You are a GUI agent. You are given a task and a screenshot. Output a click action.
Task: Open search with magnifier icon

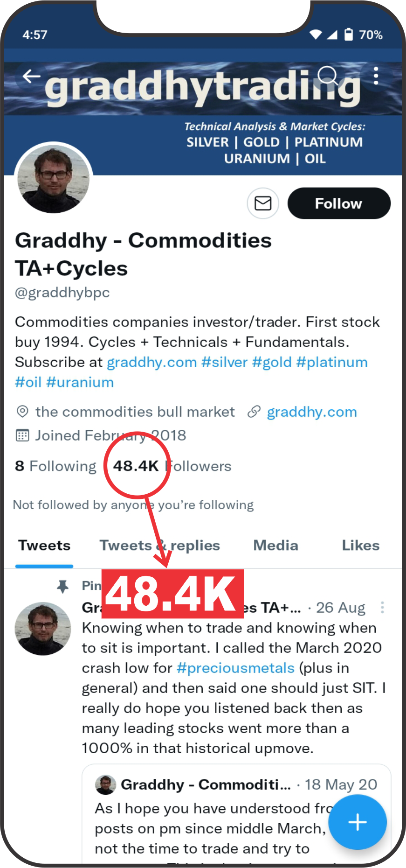(328, 75)
